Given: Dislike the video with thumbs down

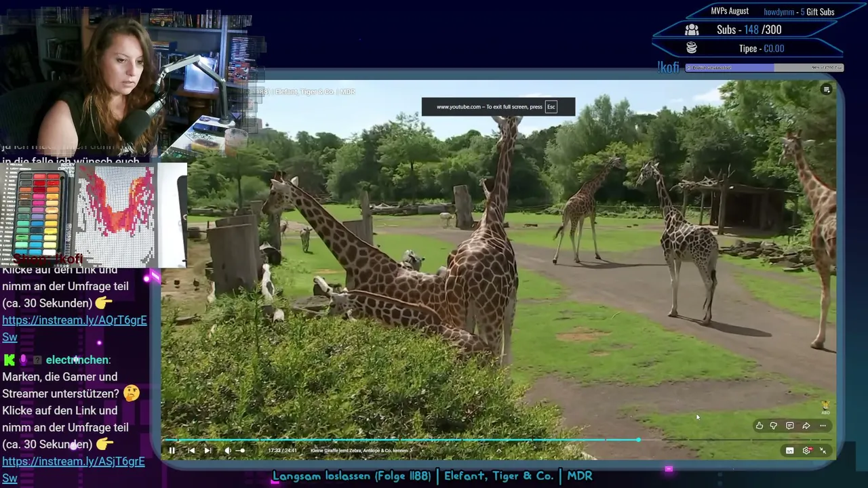Looking at the screenshot, I should pos(774,426).
